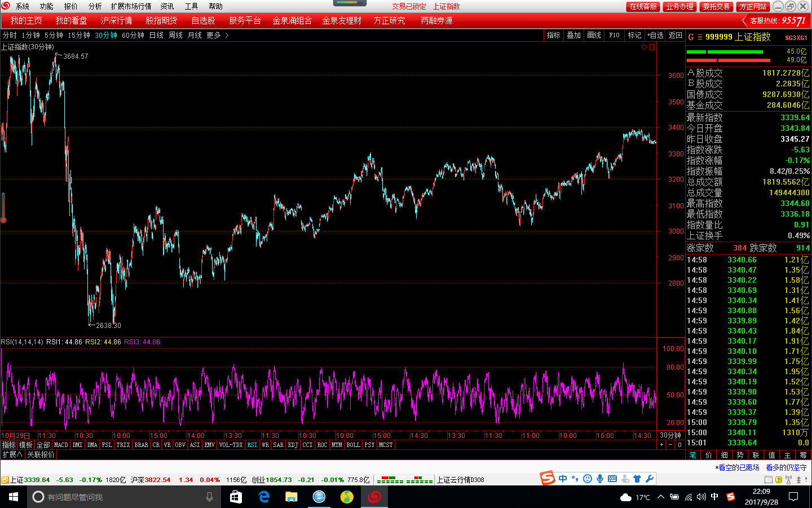
Task: Open Sogou skin shirt icon
Action: 637,479
